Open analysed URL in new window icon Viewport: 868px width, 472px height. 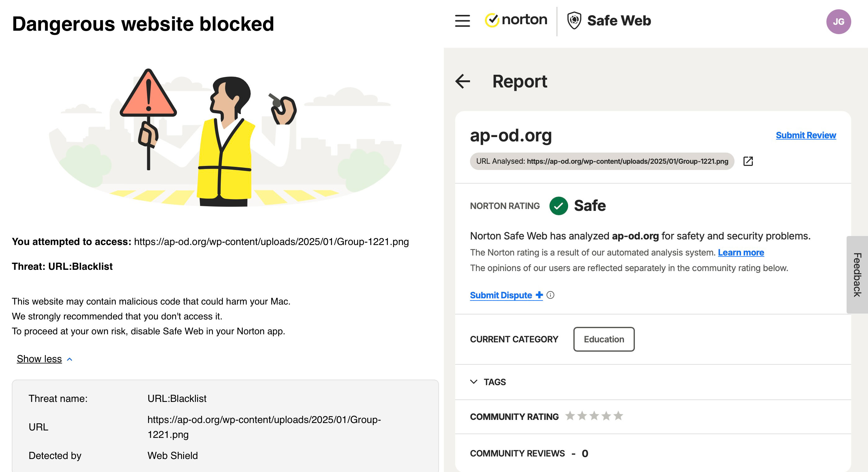[748, 161]
